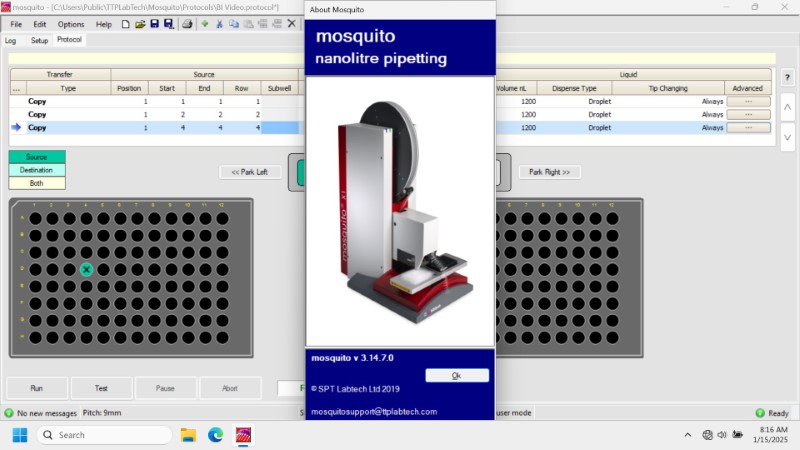Click the Save As floppy icon

(168, 24)
